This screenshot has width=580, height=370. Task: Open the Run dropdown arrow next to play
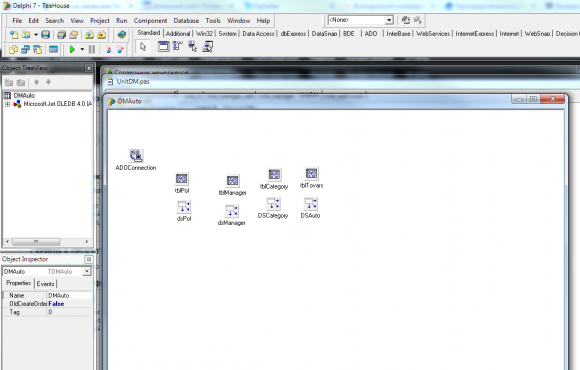[82, 49]
